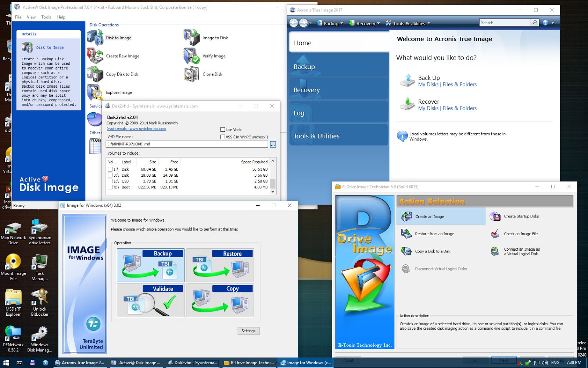Check the L:\ USB volume
This screenshot has height=368, width=588.
click(x=110, y=181)
